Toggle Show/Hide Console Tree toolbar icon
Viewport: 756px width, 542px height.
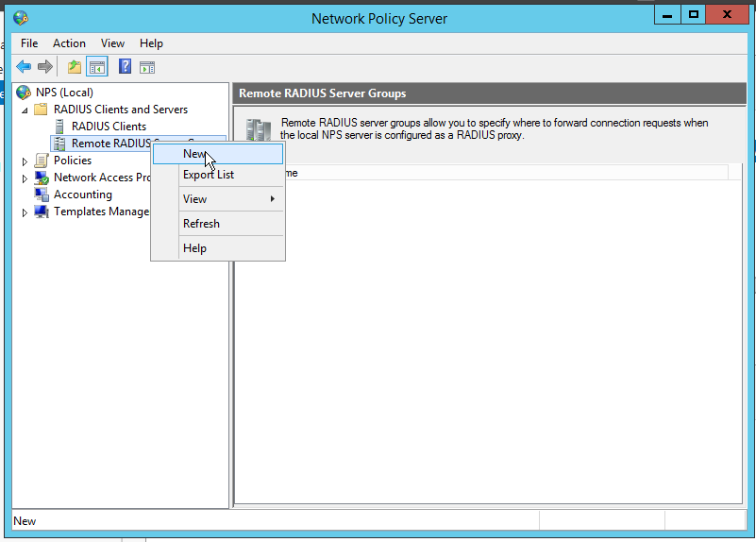pyautogui.click(x=97, y=66)
